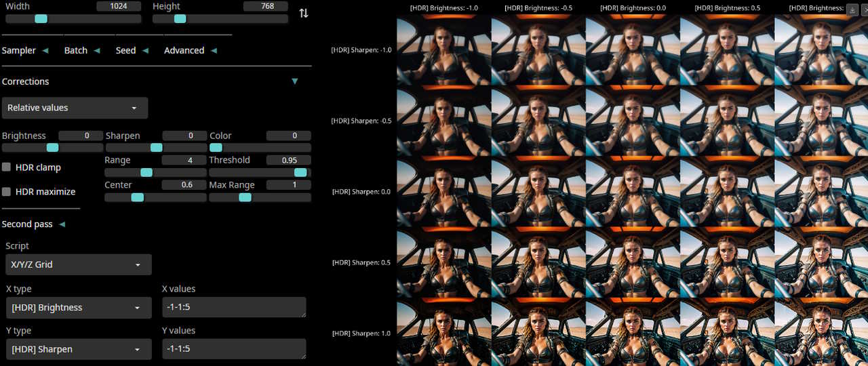868x366 pixels.
Task: Open the Seed settings section
Action: [x=132, y=51]
